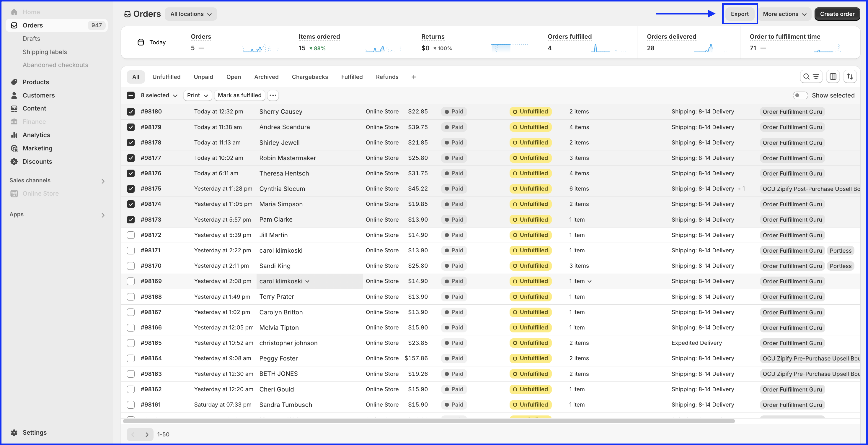Click the Orders fulfilled metric card
The image size is (868, 445).
pyautogui.click(x=588, y=43)
